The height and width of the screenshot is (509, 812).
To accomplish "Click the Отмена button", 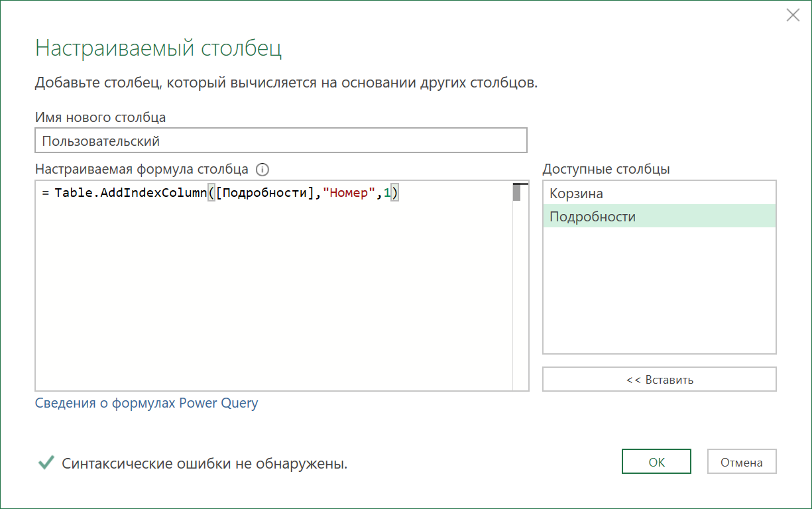I will [742, 462].
